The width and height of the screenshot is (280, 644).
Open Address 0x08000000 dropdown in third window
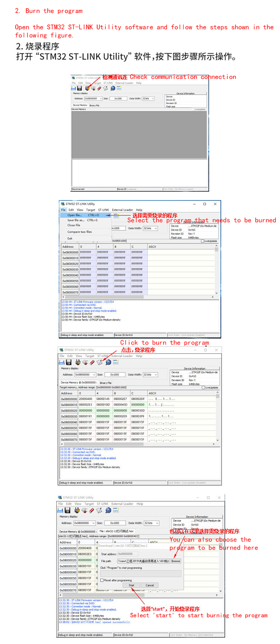[x=94, y=375]
